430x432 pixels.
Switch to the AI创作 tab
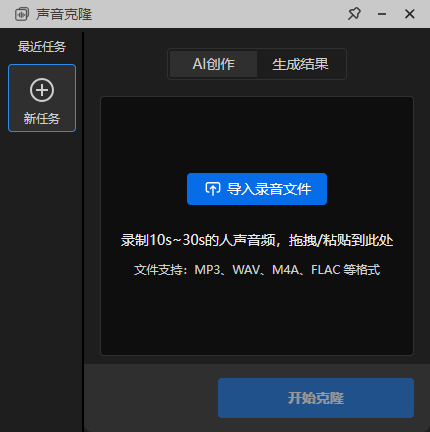(213, 64)
